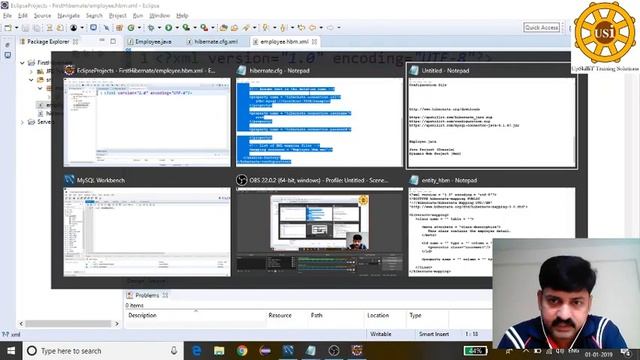Screen dimensions: 640x360
Task: Click the Forward navigation arrow icon
Action: (330, 28)
